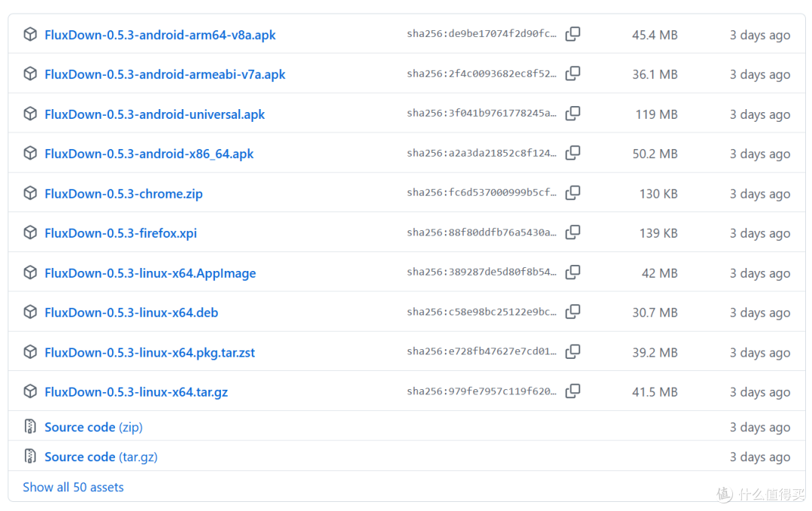
Task: Click zip file icon beside Source code (tar.gz)
Action: [x=30, y=456]
